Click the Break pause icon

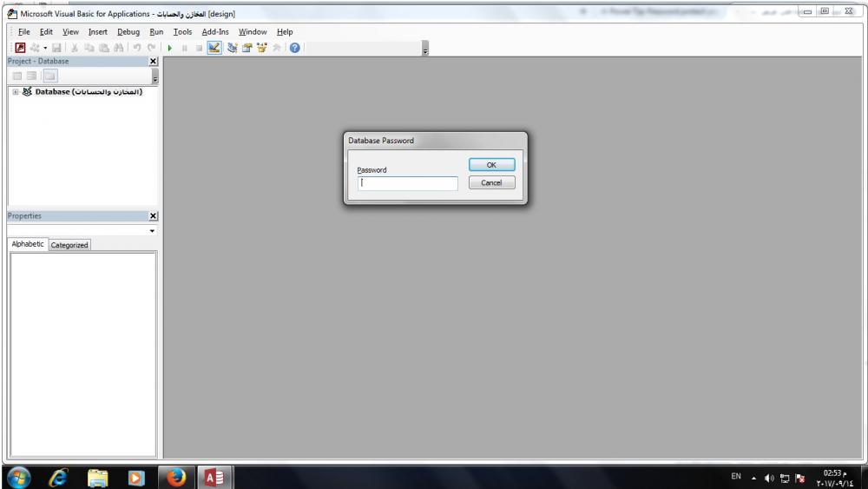click(184, 48)
